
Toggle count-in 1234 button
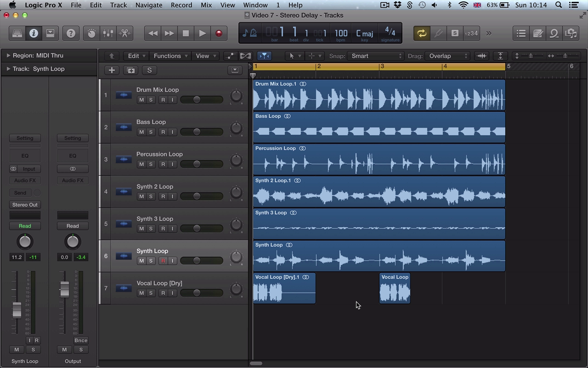pos(471,33)
